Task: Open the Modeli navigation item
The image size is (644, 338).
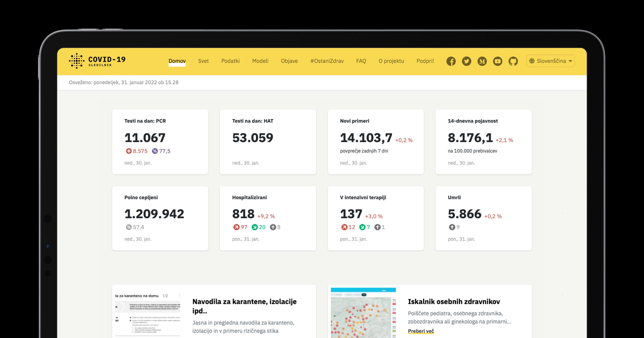Action: [260, 61]
